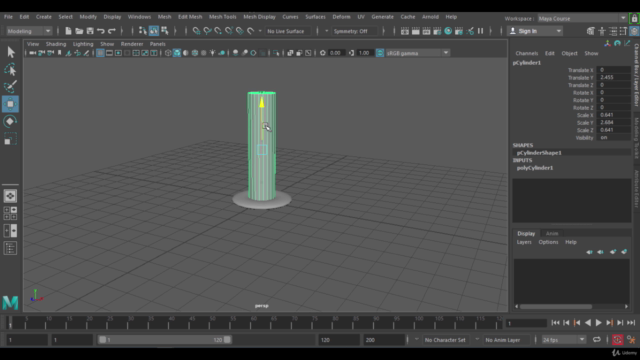Open the menu set Modeling dropdown

click(x=29, y=31)
